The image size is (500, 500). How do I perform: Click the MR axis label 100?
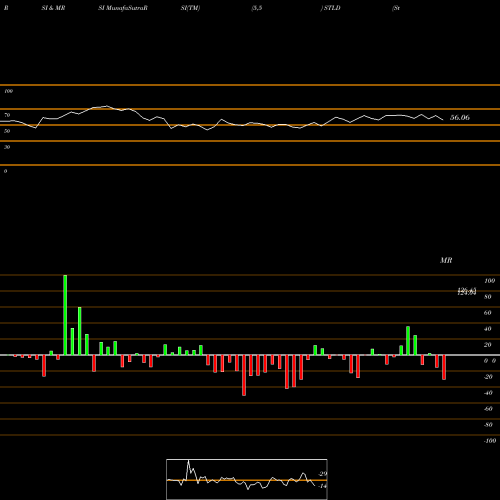489,281
